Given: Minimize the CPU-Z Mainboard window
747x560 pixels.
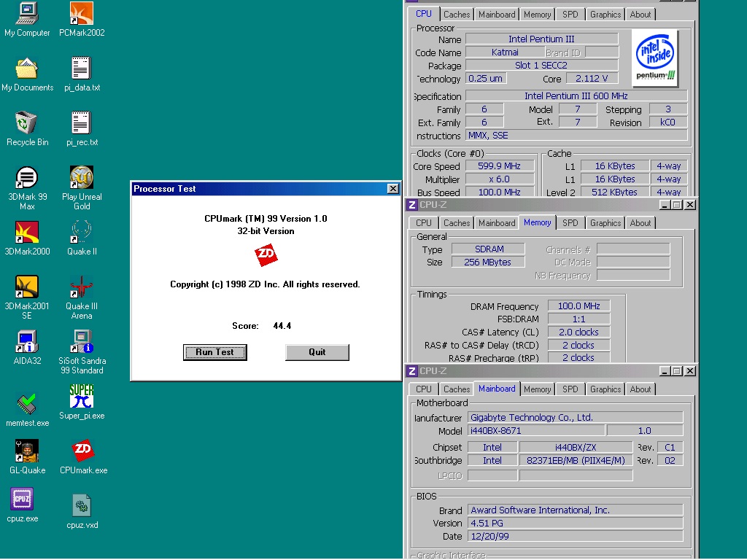Looking at the screenshot, I should 665,371.
